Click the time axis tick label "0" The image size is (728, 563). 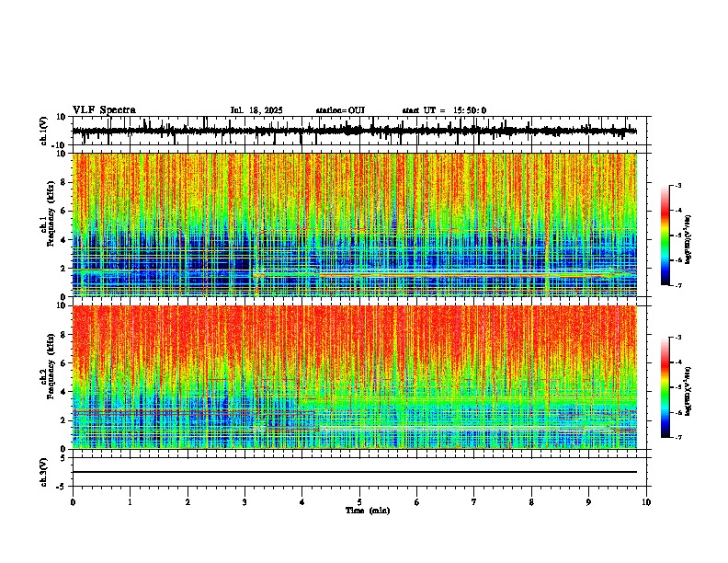tap(73, 502)
